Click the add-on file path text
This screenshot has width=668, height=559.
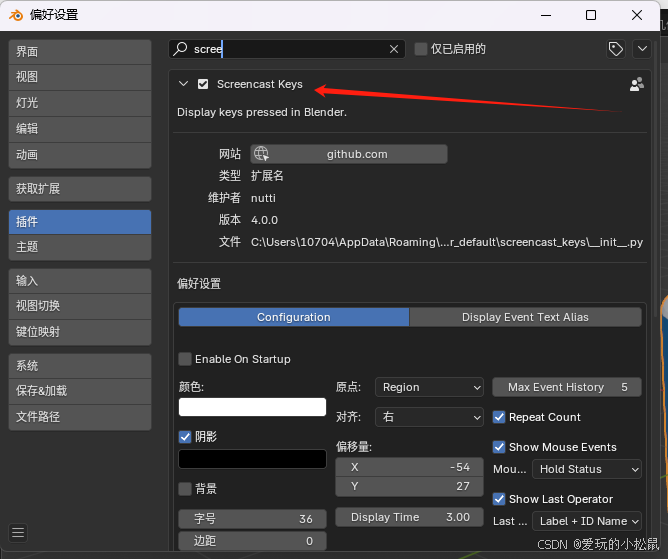point(447,242)
